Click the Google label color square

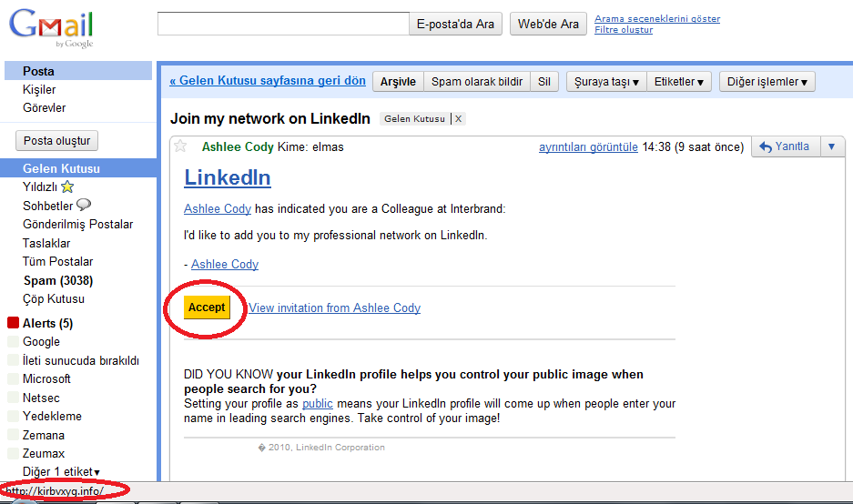[x=13, y=341]
